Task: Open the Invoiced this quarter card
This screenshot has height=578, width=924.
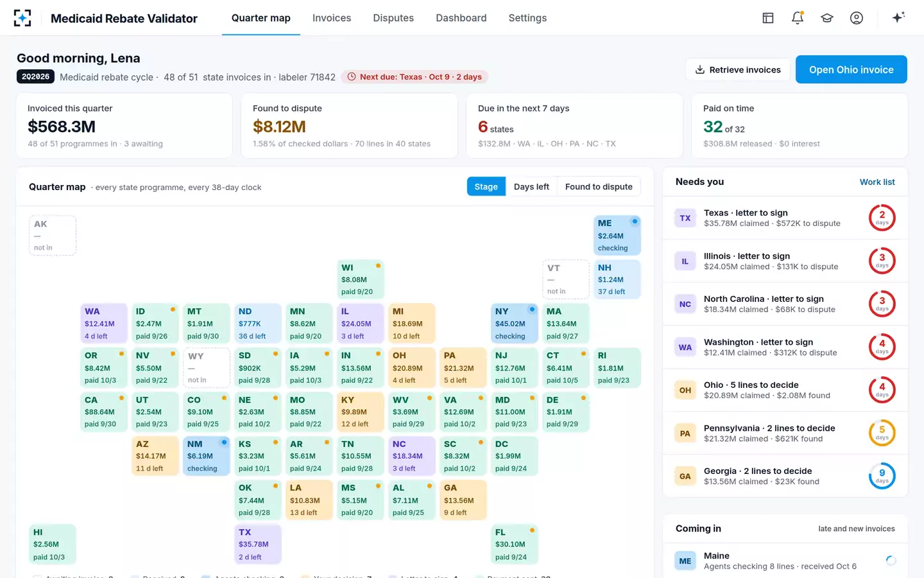Action: coord(124,126)
